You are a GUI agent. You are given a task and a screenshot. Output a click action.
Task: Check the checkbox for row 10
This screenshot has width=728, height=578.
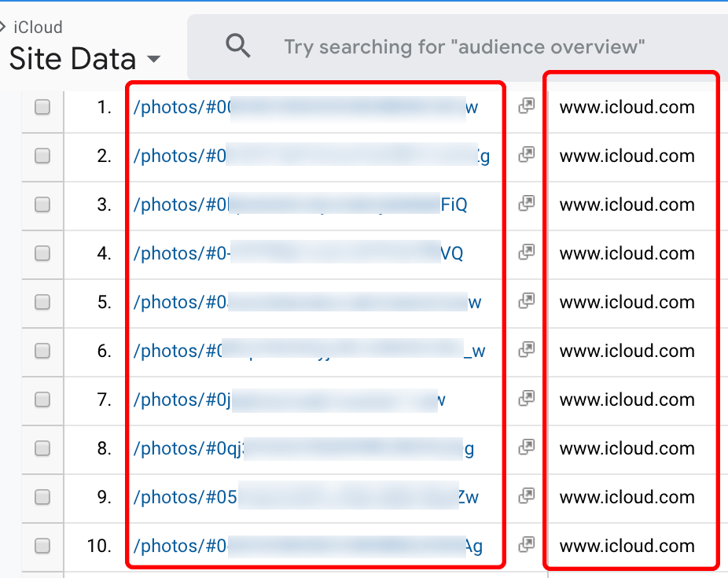point(42,546)
